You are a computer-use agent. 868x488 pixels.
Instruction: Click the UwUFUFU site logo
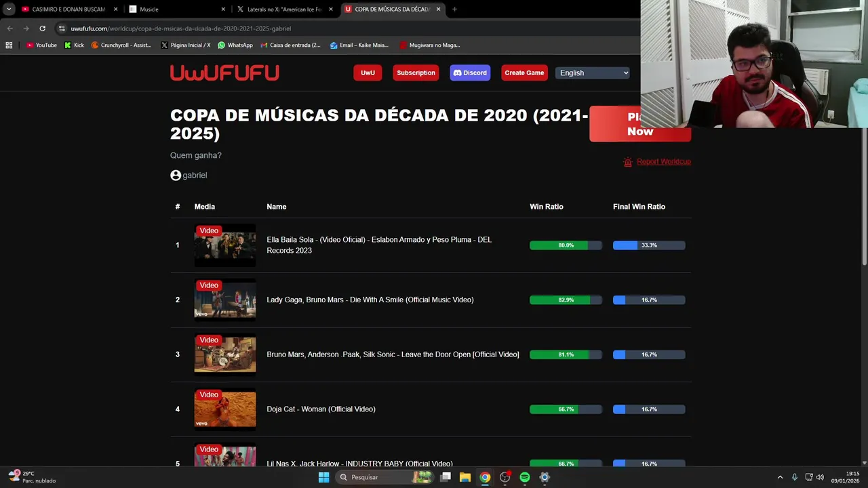224,73
